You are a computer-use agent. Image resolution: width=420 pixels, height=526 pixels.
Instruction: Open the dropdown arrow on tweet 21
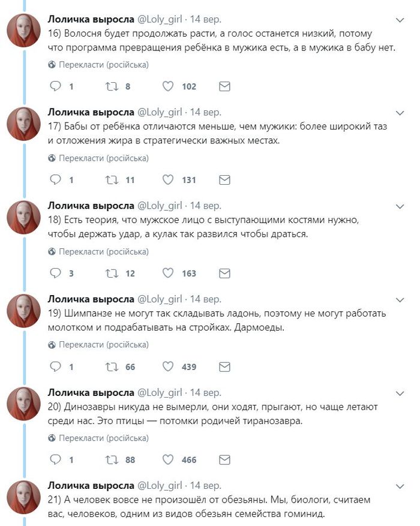pyautogui.click(x=400, y=486)
